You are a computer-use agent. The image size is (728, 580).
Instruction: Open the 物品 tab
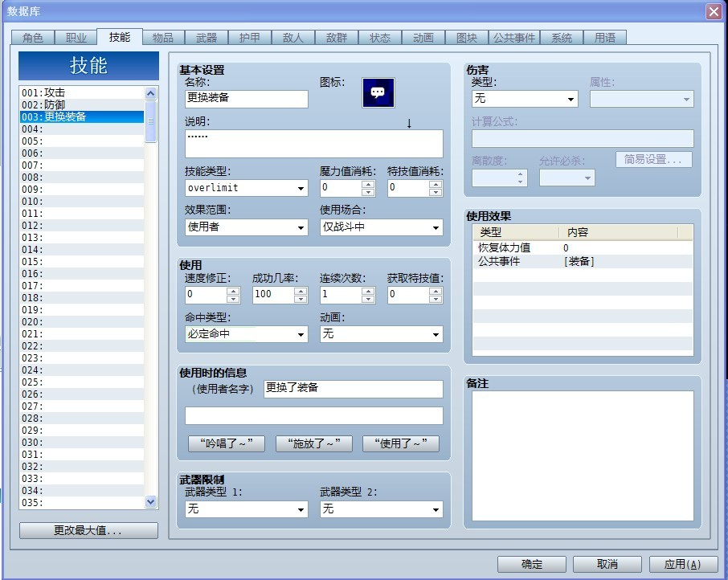[163, 38]
